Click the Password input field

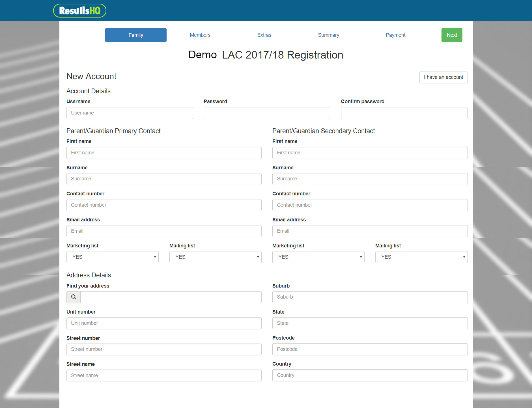pos(267,113)
